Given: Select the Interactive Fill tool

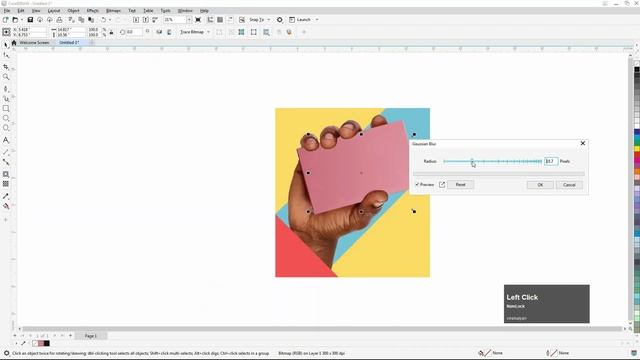Looking at the screenshot, I should [x=6, y=206].
